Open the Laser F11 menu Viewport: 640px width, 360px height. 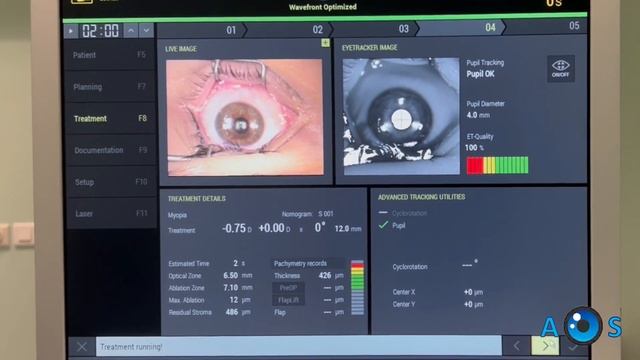pyautogui.click(x=112, y=213)
